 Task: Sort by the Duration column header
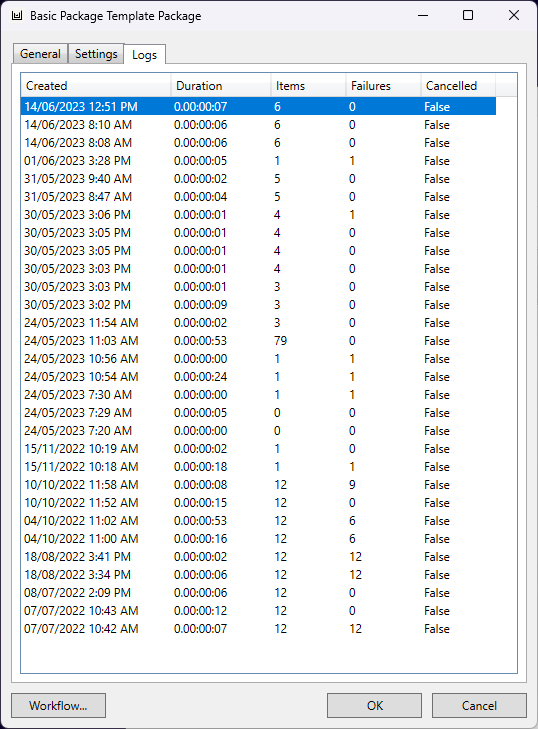coord(221,86)
